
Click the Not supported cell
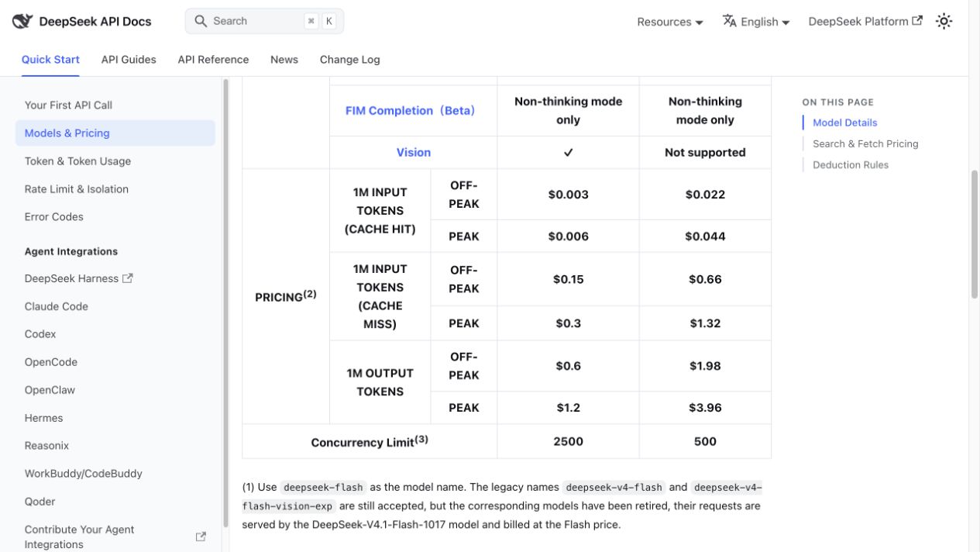pos(705,153)
